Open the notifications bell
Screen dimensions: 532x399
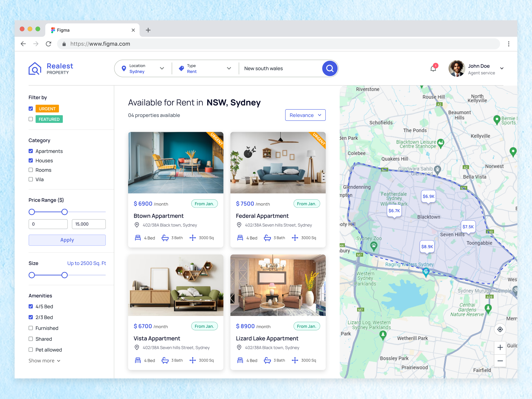coord(433,69)
